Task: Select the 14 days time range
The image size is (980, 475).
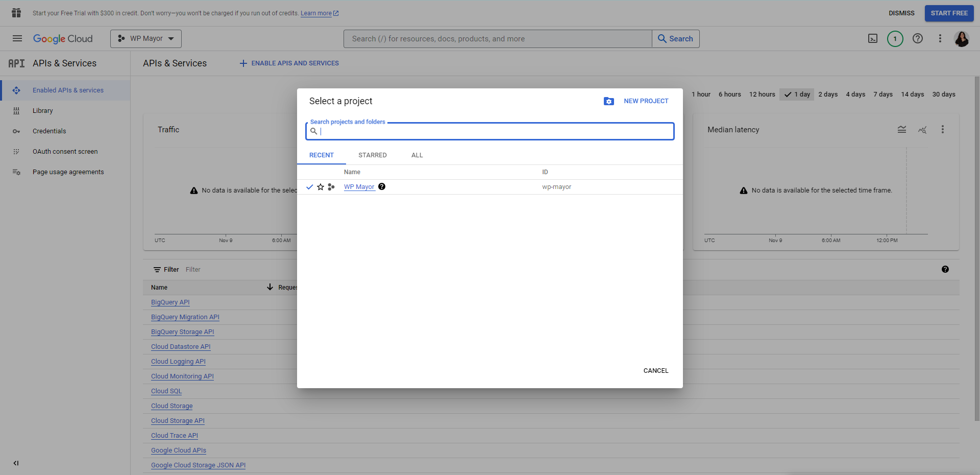Action: pos(913,94)
